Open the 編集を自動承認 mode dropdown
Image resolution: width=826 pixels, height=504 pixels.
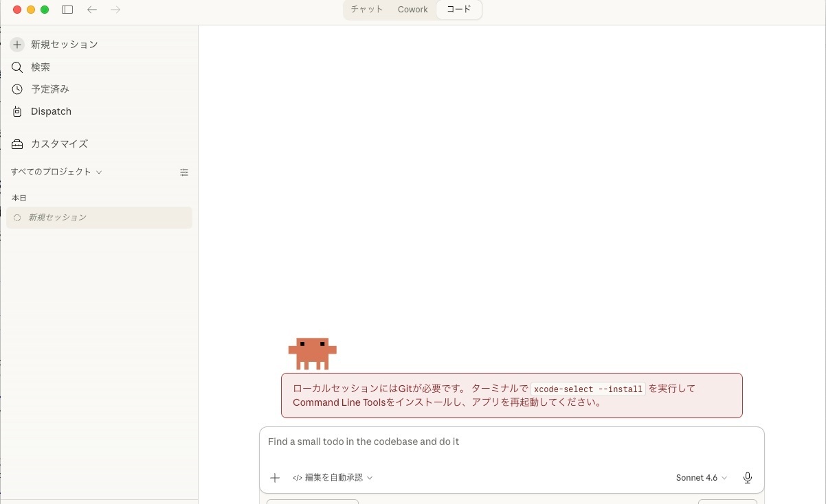(x=333, y=478)
